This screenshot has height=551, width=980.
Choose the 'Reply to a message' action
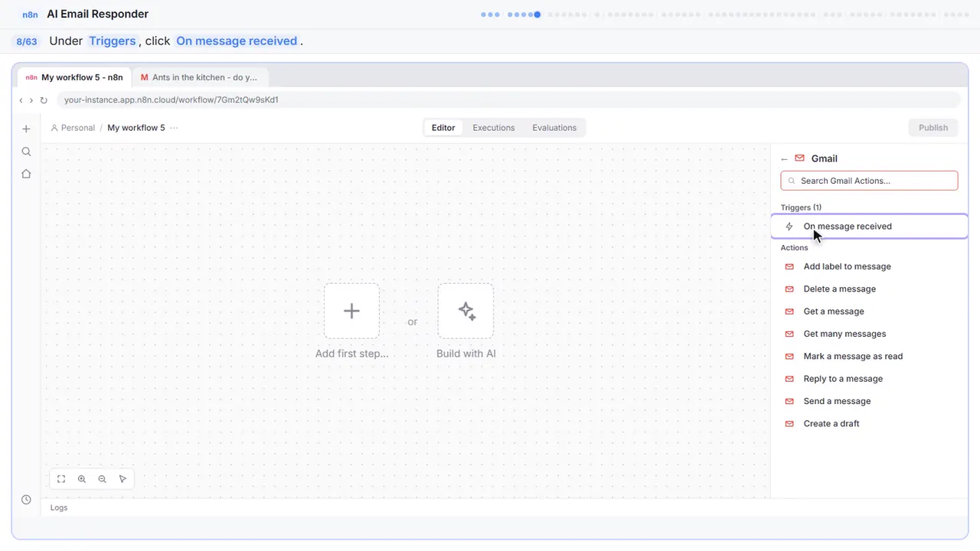(x=869, y=379)
